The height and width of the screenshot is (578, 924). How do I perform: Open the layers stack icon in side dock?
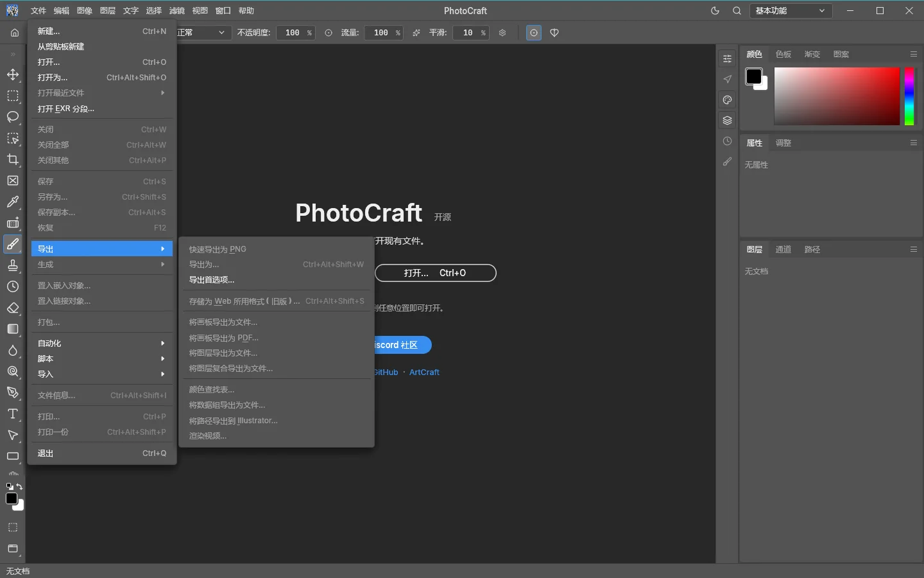coord(727,120)
